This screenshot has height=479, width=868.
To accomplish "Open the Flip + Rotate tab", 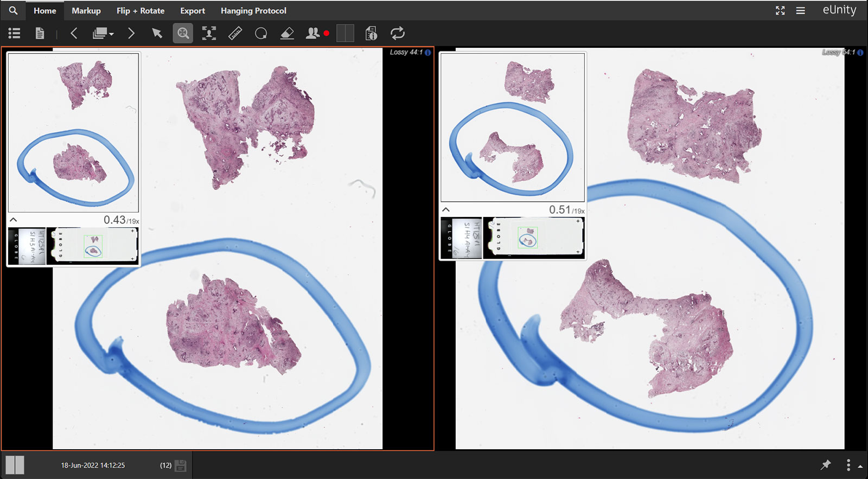I will [x=141, y=11].
